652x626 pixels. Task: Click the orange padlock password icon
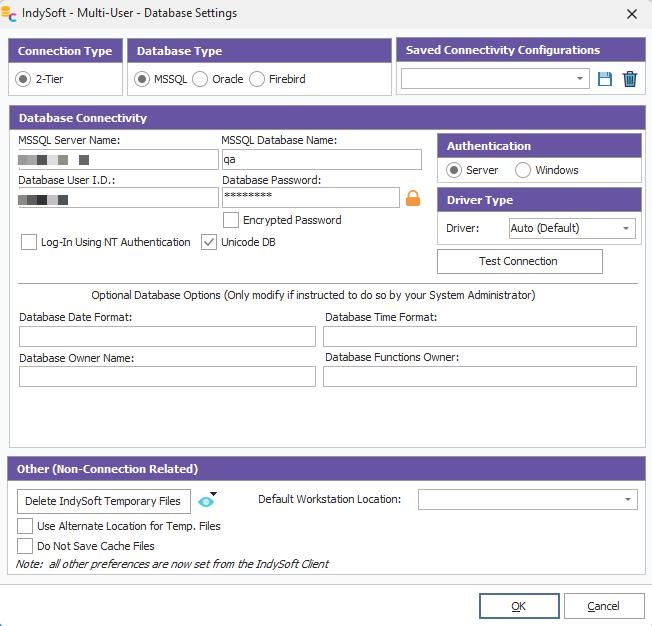point(413,198)
